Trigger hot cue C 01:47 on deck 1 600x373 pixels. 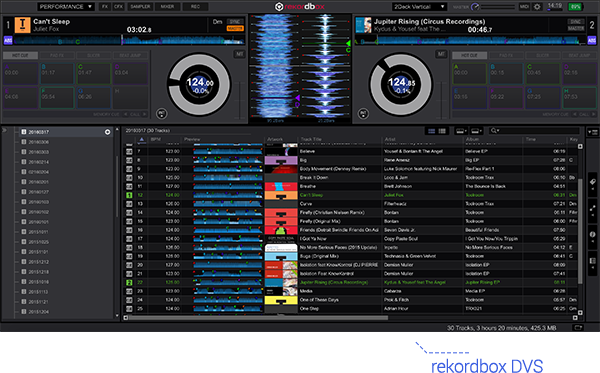(x=94, y=73)
